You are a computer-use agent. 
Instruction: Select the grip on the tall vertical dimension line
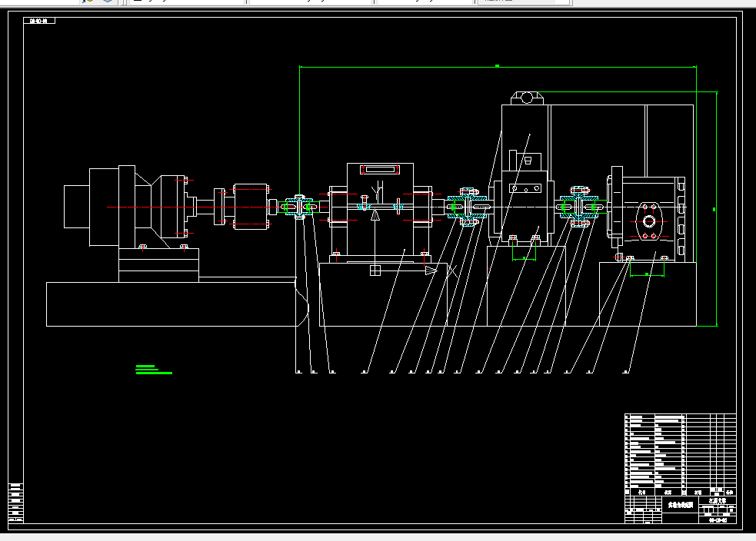(x=714, y=209)
